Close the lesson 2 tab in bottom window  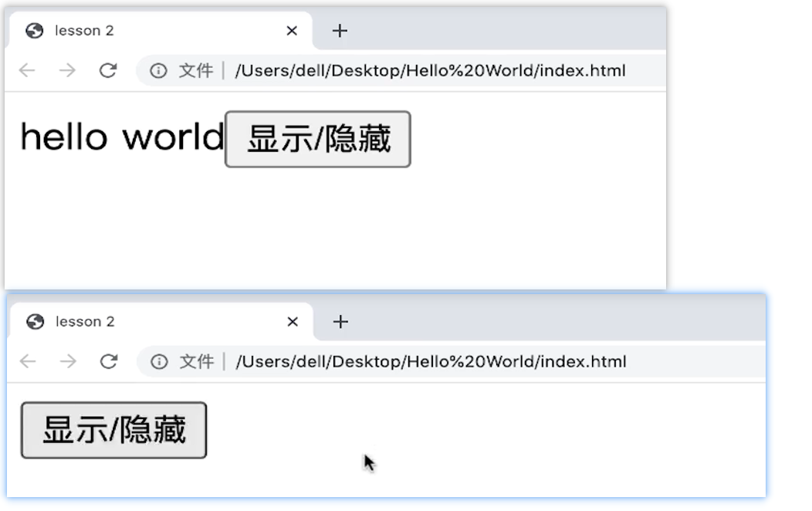pyautogui.click(x=293, y=321)
